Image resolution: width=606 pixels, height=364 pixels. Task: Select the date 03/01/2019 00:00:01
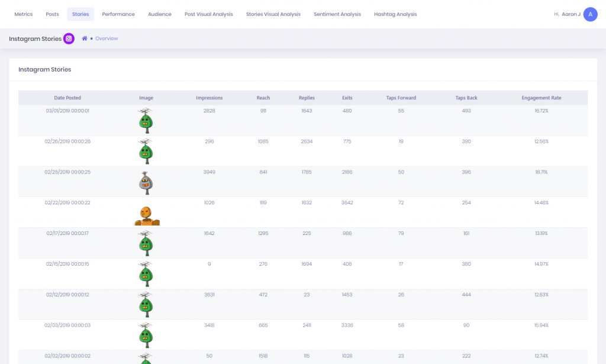coord(67,111)
